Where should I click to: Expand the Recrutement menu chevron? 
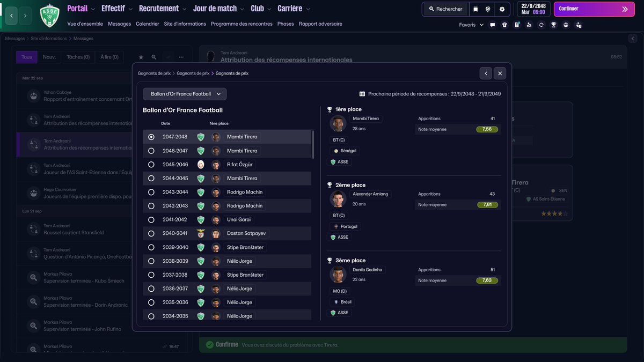coord(185,9)
